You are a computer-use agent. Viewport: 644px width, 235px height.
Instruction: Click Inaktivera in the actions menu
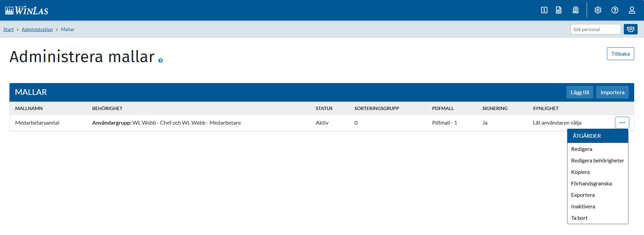pos(583,207)
